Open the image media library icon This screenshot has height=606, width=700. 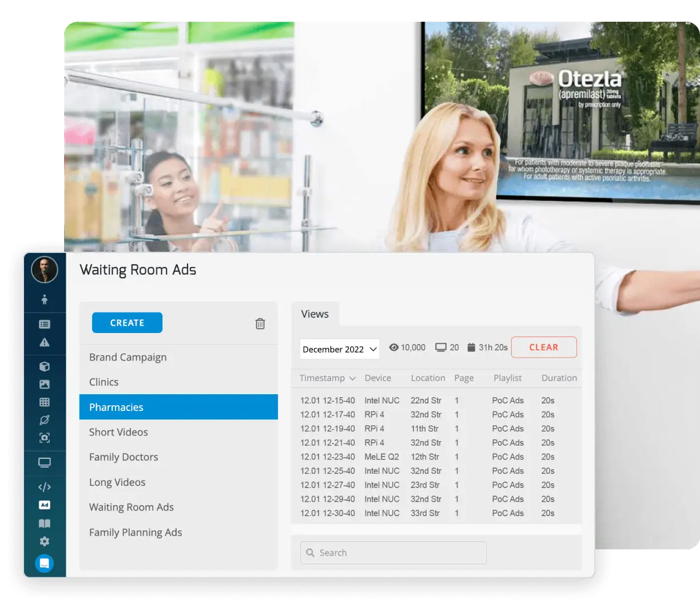(45, 385)
